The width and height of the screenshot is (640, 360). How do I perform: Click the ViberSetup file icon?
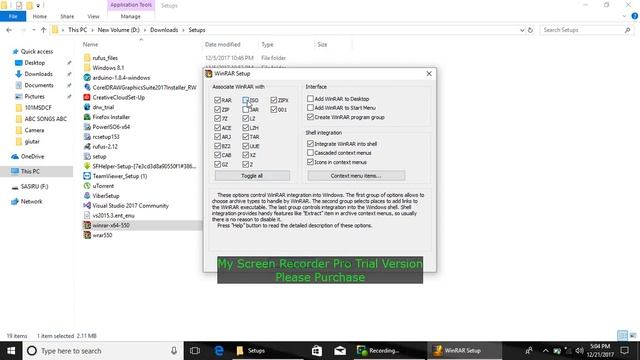(x=87, y=196)
